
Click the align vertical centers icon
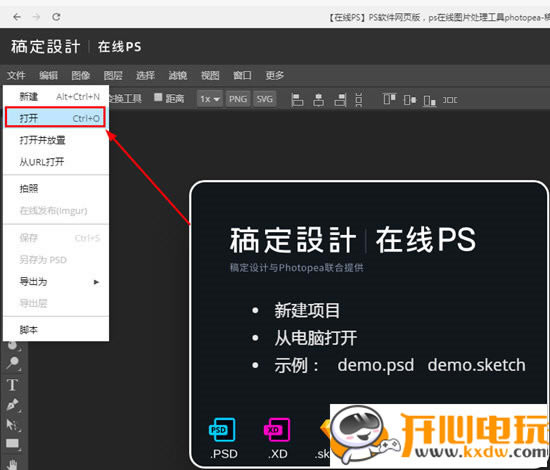pos(410,100)
